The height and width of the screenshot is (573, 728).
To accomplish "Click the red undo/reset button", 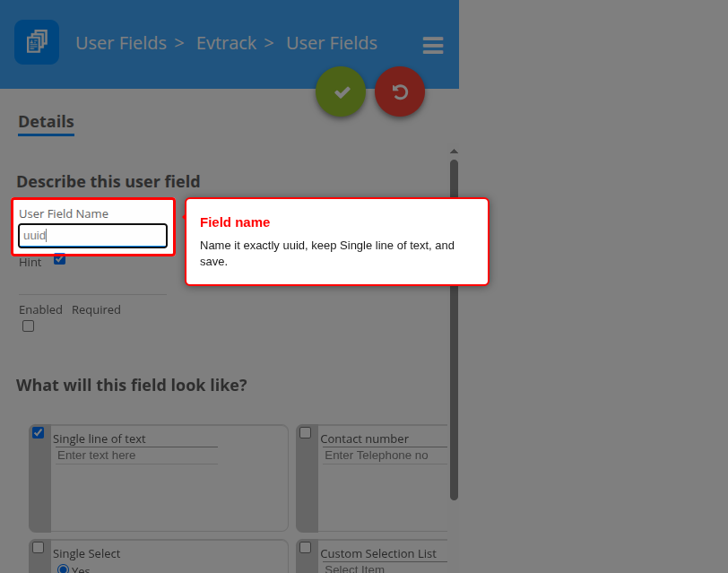I will [400, 92].
